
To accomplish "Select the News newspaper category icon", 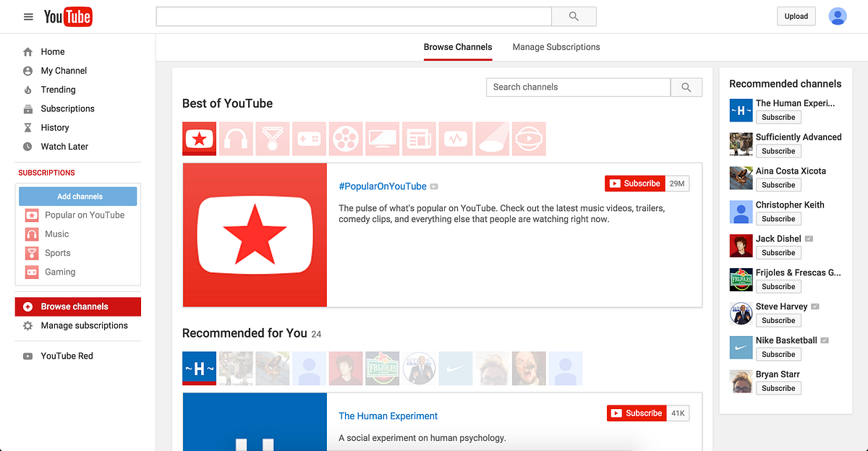I will pyautogui.click(x=419, y=139).
